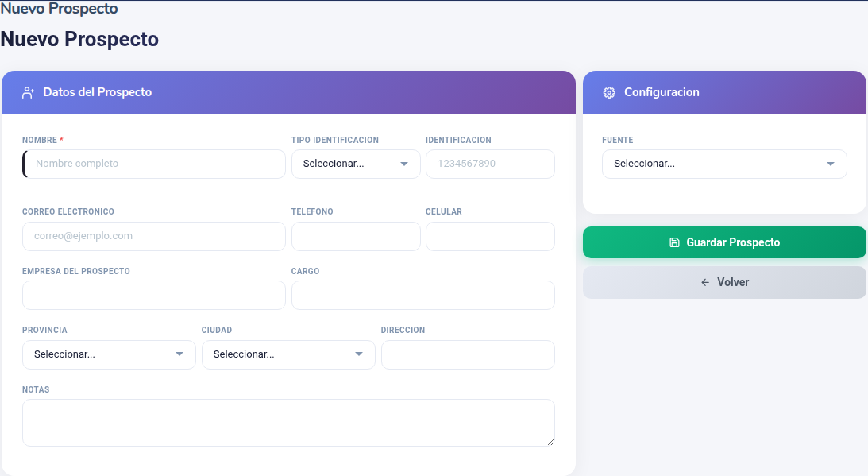The width and height of the screenshot is (868, 476).
Task: Go back using the Volver button
Action: 724,282
